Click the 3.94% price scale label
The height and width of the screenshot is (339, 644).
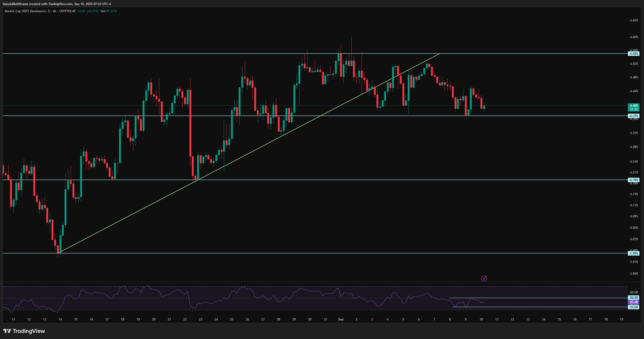pyautogui.click(x=634, y=274)
